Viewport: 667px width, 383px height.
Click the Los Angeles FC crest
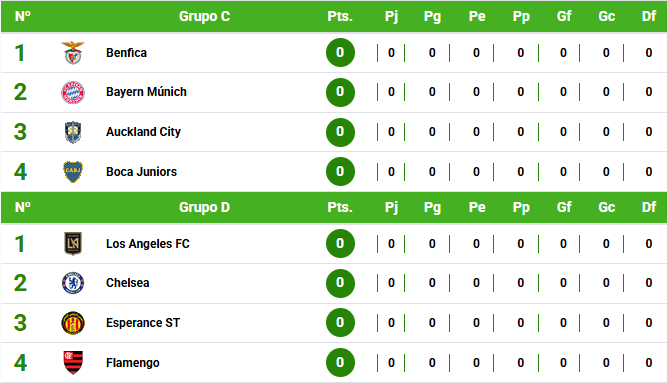(x=73, y=243)
